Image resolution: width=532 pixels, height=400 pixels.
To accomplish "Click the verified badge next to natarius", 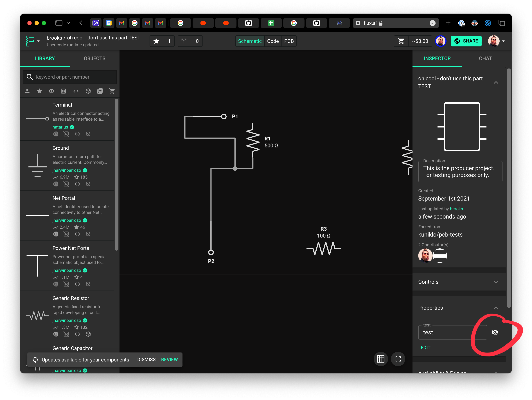I will [x=72, y=127].
